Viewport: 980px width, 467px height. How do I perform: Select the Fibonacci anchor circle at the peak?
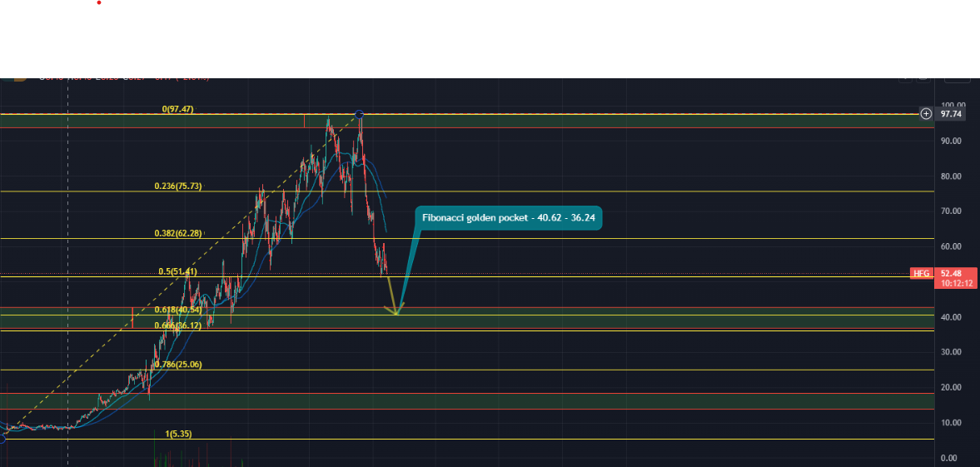coord(359,114)
